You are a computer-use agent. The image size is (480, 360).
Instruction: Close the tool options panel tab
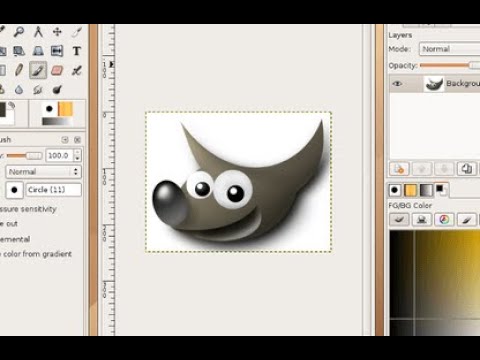[x=77, y=140]
